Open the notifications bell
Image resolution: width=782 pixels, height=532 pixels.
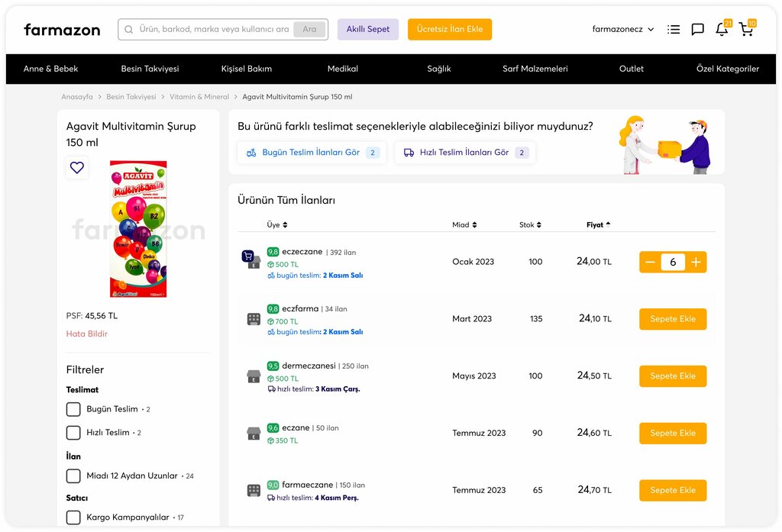click(x=721, y=30)
